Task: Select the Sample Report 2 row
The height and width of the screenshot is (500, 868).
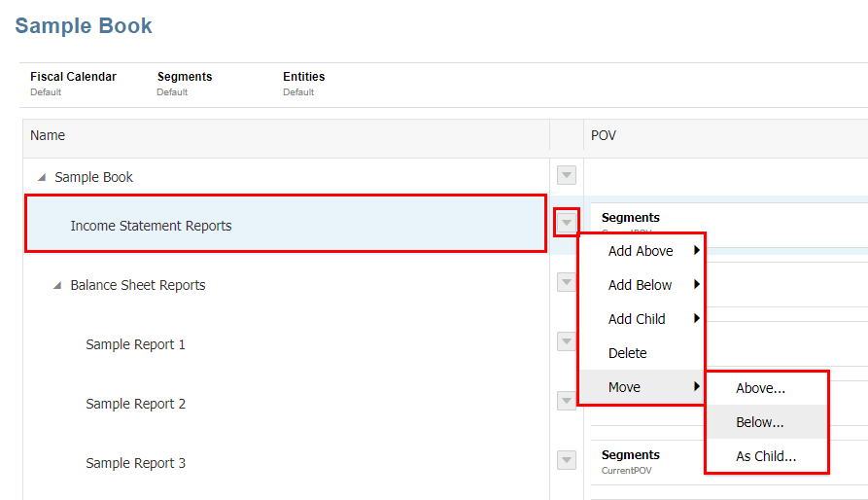Action: [136, 404]
